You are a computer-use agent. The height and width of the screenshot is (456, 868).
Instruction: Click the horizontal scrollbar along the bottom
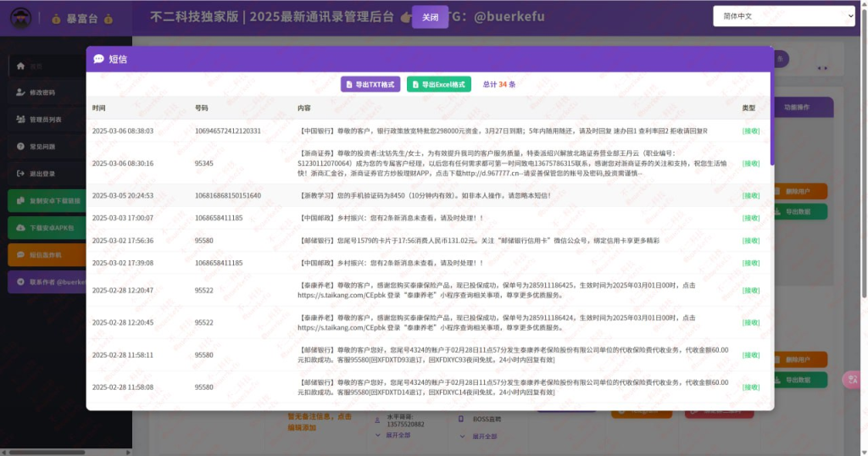pos(47,452)
